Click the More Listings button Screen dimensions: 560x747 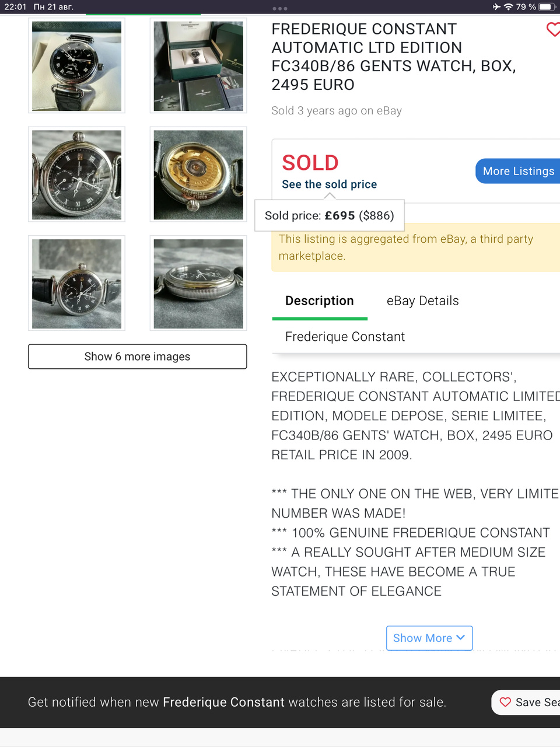click(518, 171)
